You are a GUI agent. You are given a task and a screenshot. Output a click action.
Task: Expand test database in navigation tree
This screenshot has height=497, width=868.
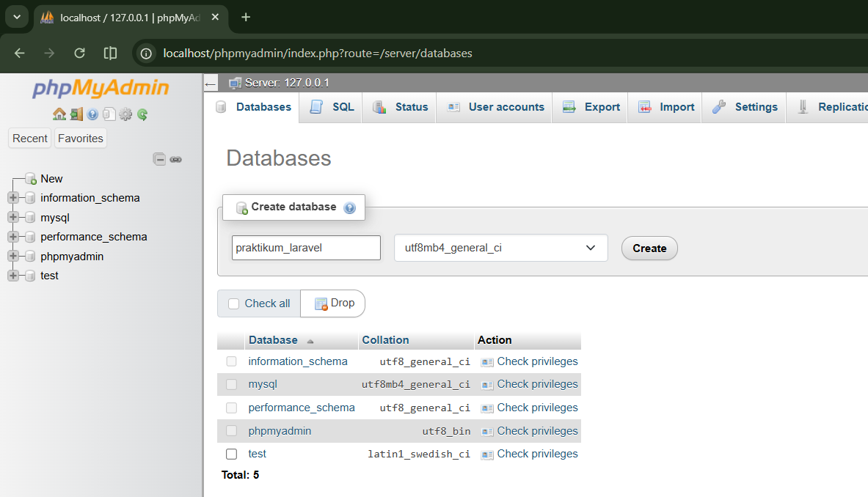(x=13, y=276)
